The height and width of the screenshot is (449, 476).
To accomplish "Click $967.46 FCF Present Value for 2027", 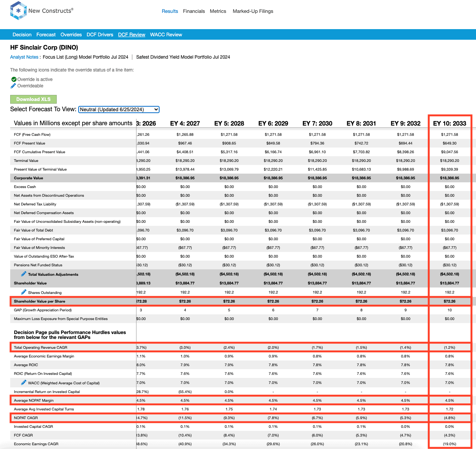I will pyautogui.click(x=185, y=143).
